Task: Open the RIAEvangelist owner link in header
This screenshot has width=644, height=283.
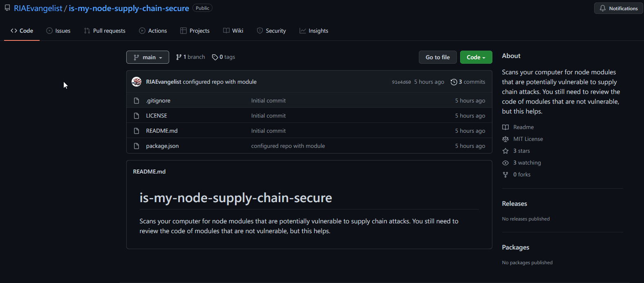Action: 38,8
